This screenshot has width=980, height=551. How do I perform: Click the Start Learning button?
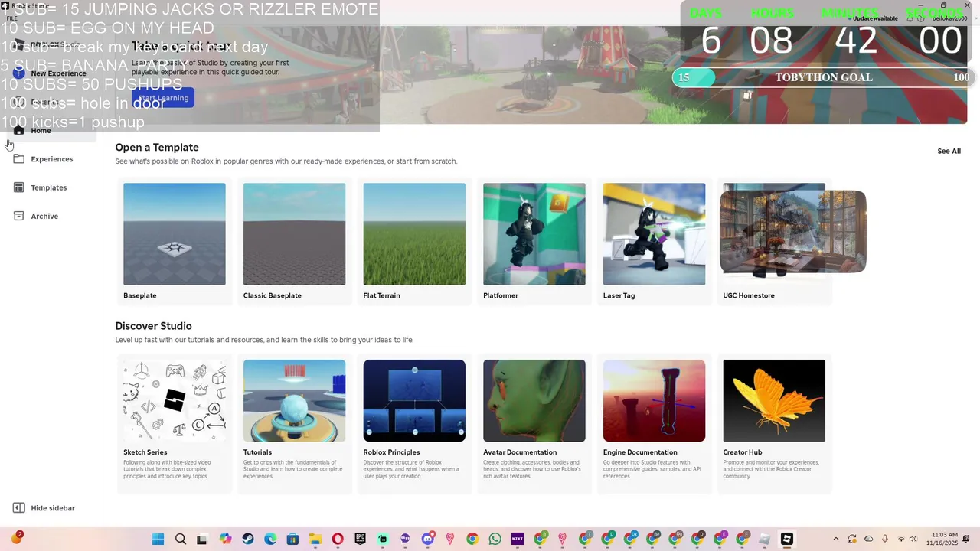[162, 98]
